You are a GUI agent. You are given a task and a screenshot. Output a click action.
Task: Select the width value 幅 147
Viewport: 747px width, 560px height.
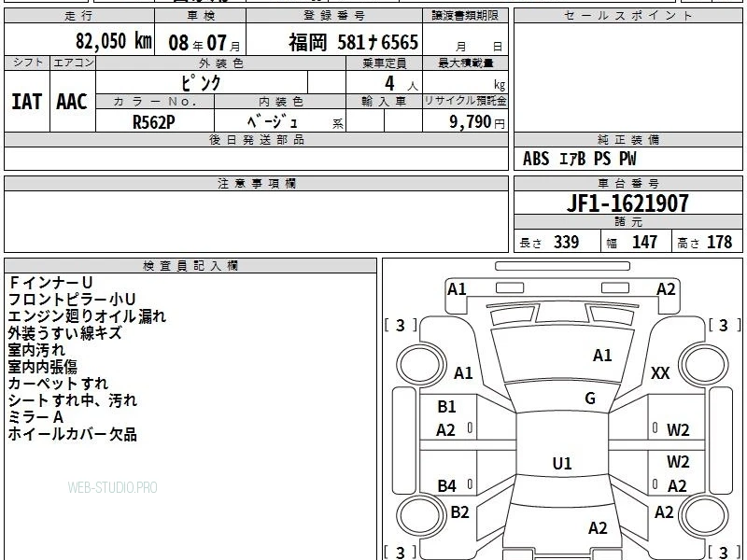632,242
